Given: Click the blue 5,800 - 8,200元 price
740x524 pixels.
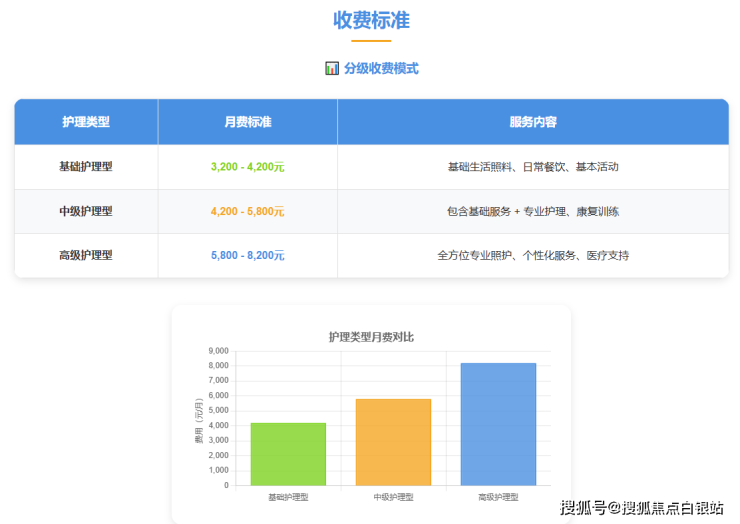Looking at the screenshot, I should (247, 255).
